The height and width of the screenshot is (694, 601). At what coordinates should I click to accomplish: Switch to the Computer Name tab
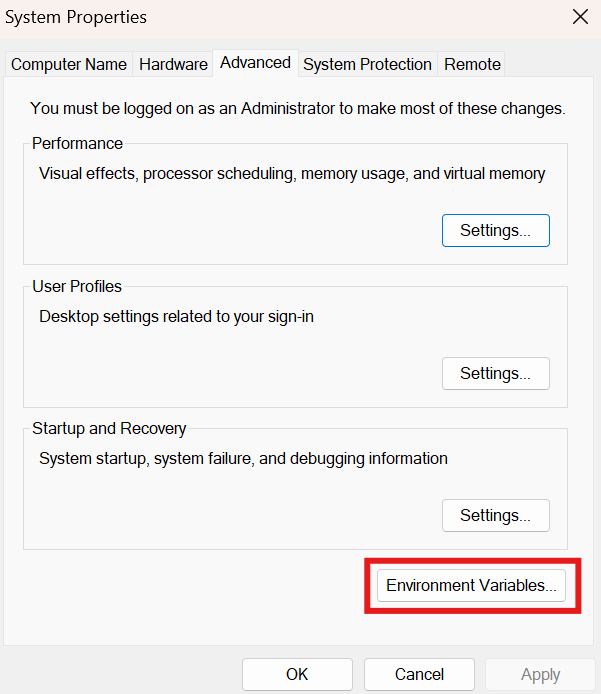[x=69, y=64]
